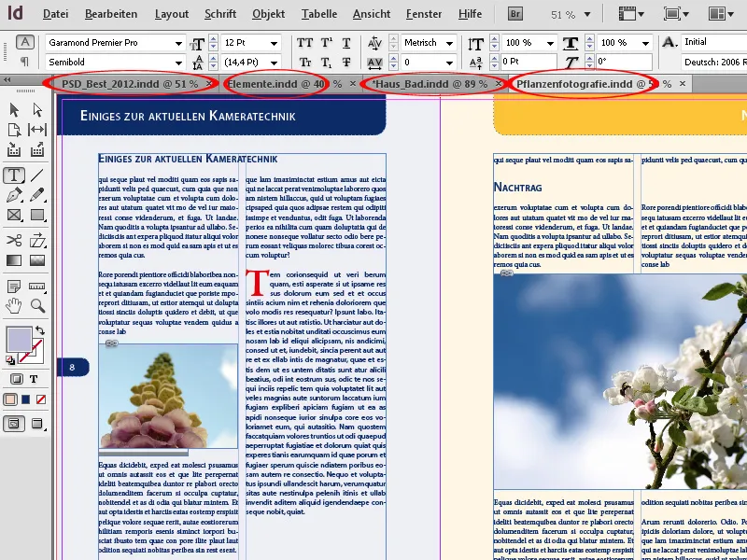This screenshot has width=747, height=560.
Task: Click the Apply None red slash button
Action: click(41, 399)
